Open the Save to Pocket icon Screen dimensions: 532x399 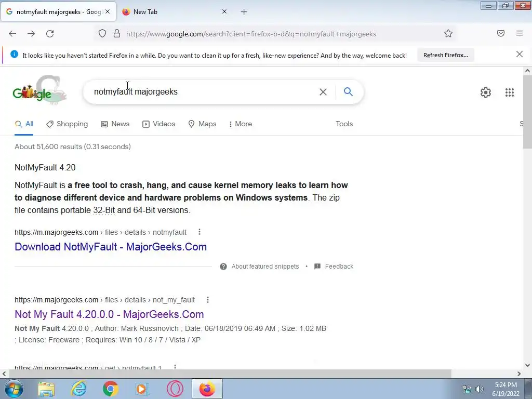(x=501, y=33)
